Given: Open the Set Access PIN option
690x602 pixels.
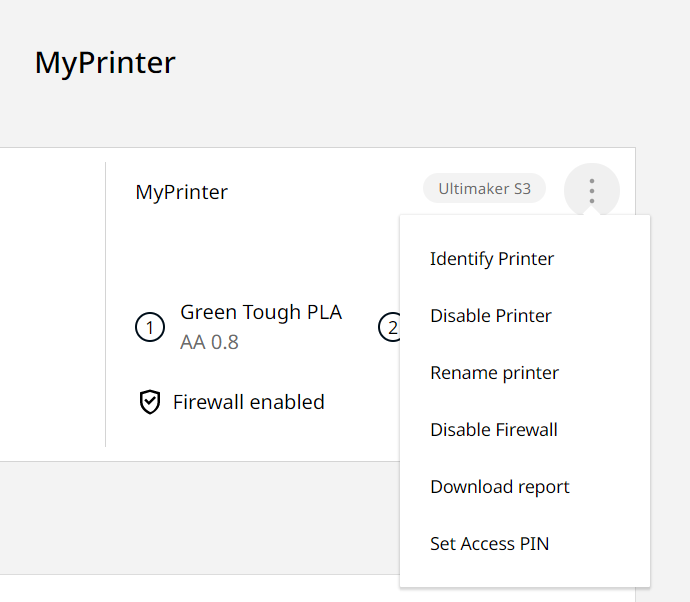Looking at the screenshot, I should (489, 544).
